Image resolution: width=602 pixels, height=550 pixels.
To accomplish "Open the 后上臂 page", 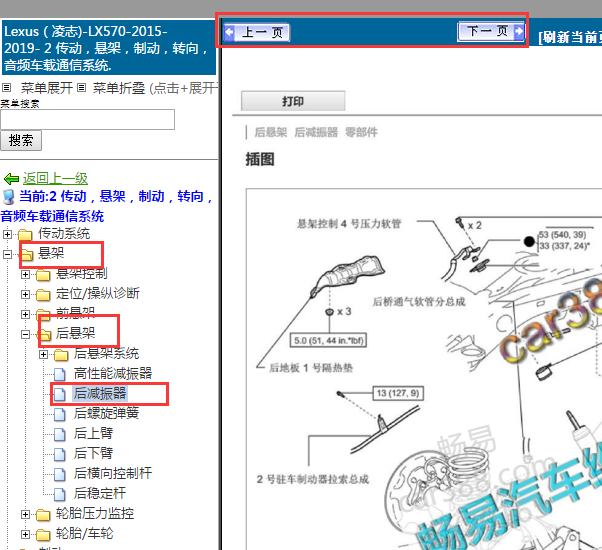I will click(x=93, y=433).
